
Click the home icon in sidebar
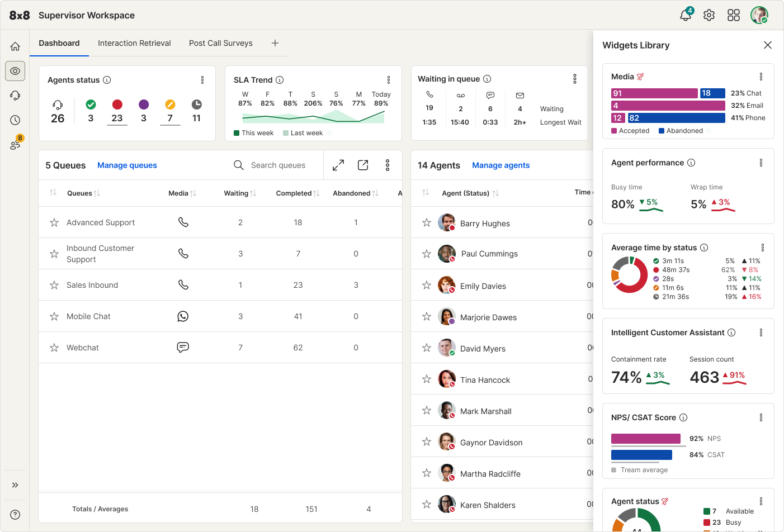pyautogui.click(x=15, y=46)
